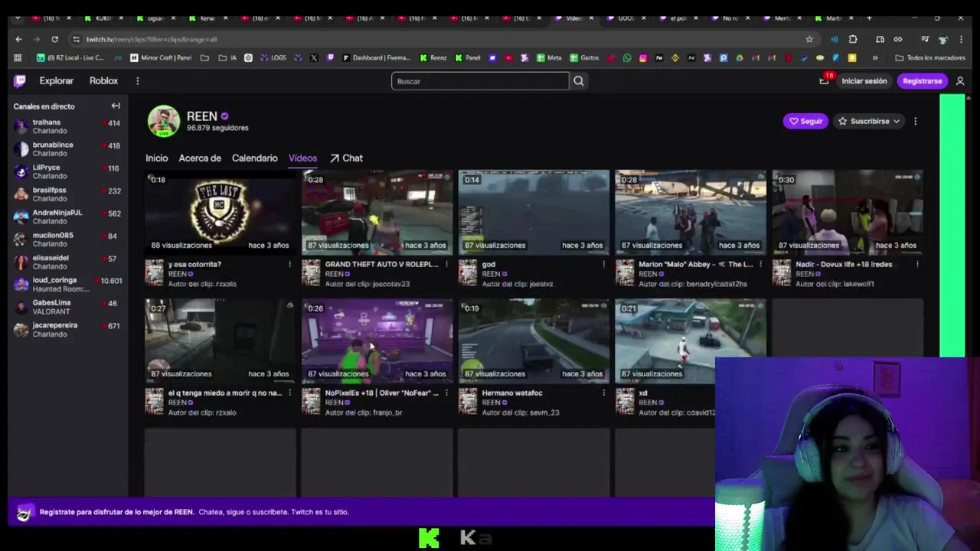This screenshot has width=980, height=551.
Task: Switch to the Acerca de tab
Action: 200,158
